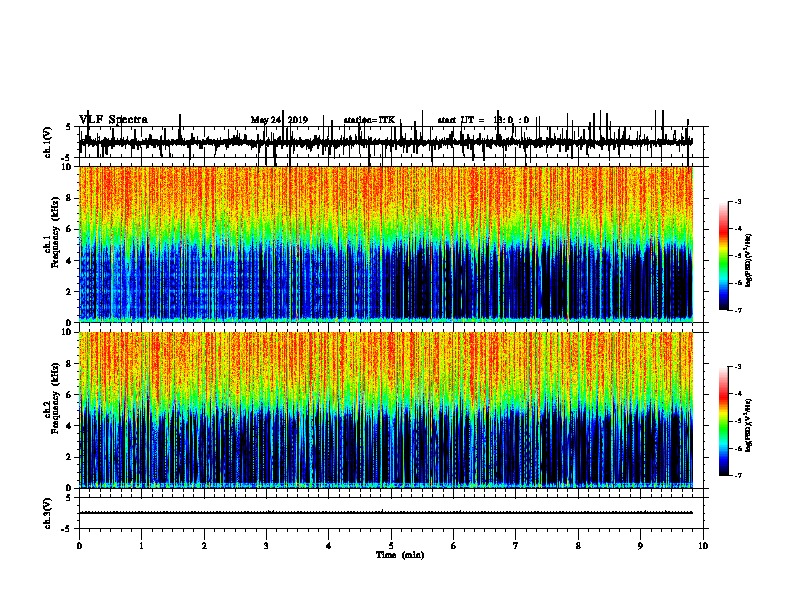Click the "4" kHz tick of ch.1 spectrogram
The image size is (792, 612).
[x=70, y=261]
